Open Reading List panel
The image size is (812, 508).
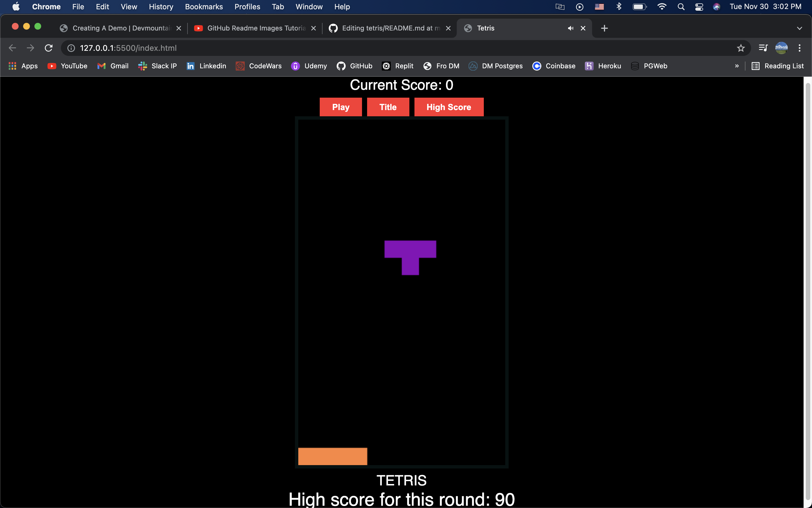777,66
